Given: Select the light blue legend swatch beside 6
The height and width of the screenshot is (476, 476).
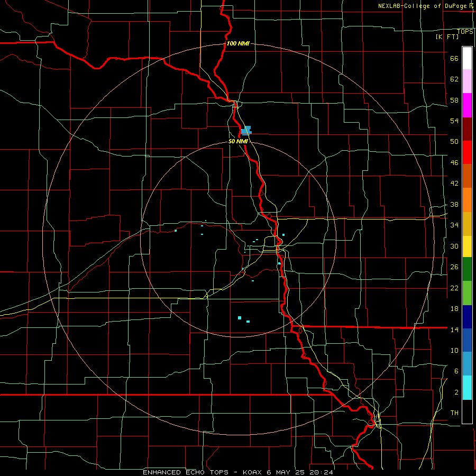Looking at the screenshot, I should click(x=467, y=364).
